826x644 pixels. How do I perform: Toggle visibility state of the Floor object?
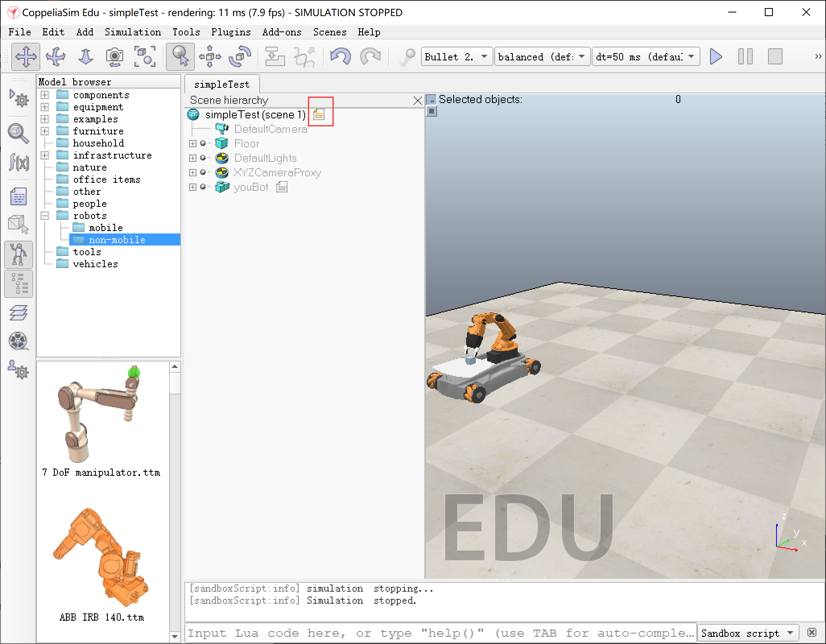click(204, 143)
